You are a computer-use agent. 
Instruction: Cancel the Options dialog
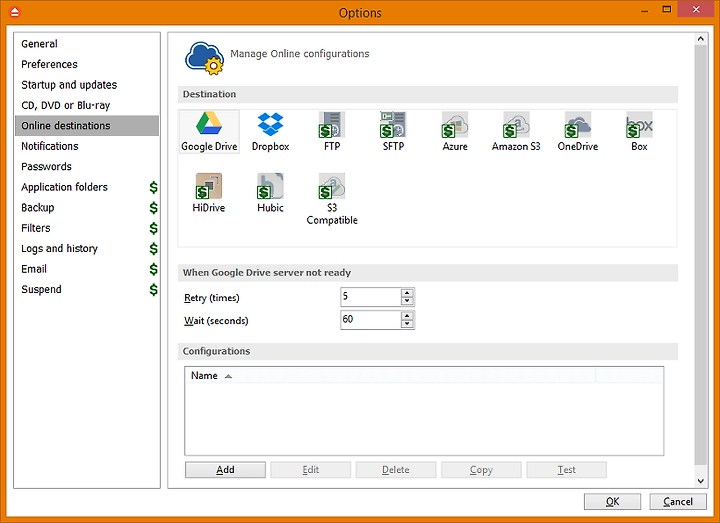tap(678, 501)
